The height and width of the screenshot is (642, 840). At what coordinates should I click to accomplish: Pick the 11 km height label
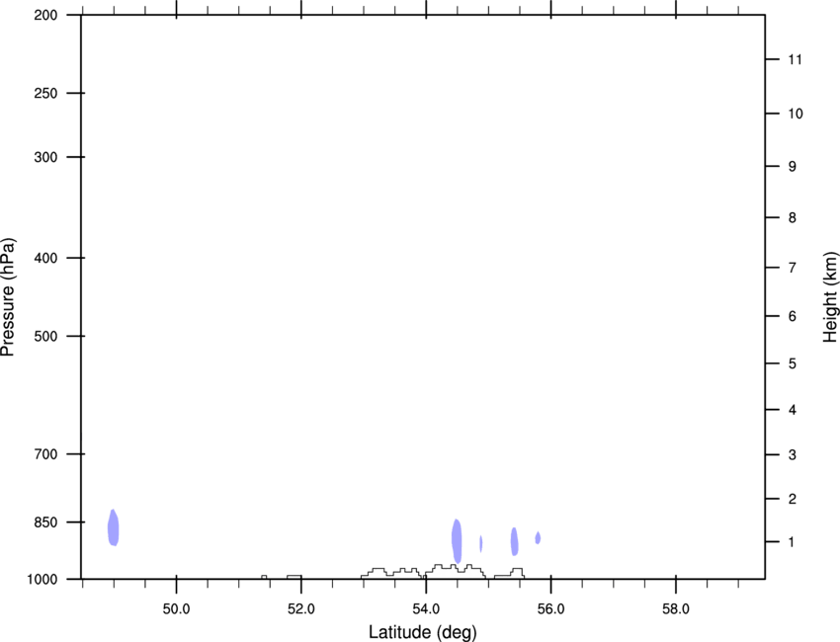point(795,59)
